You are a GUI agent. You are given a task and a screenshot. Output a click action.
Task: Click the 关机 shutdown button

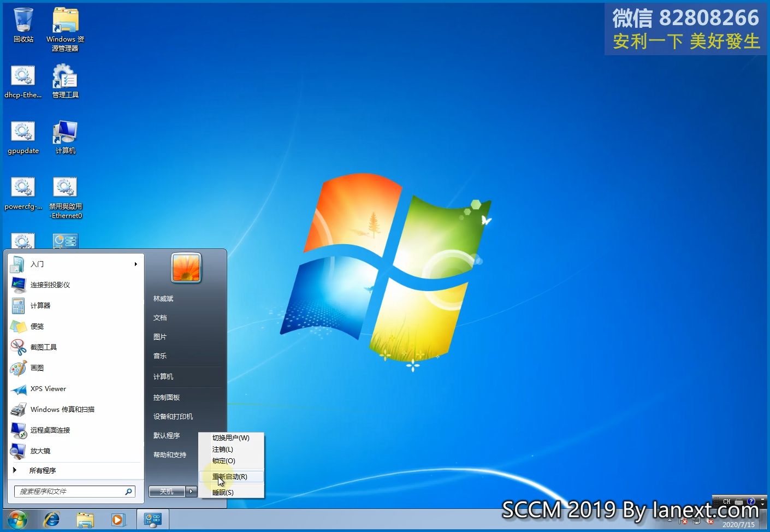coord(167,491)
